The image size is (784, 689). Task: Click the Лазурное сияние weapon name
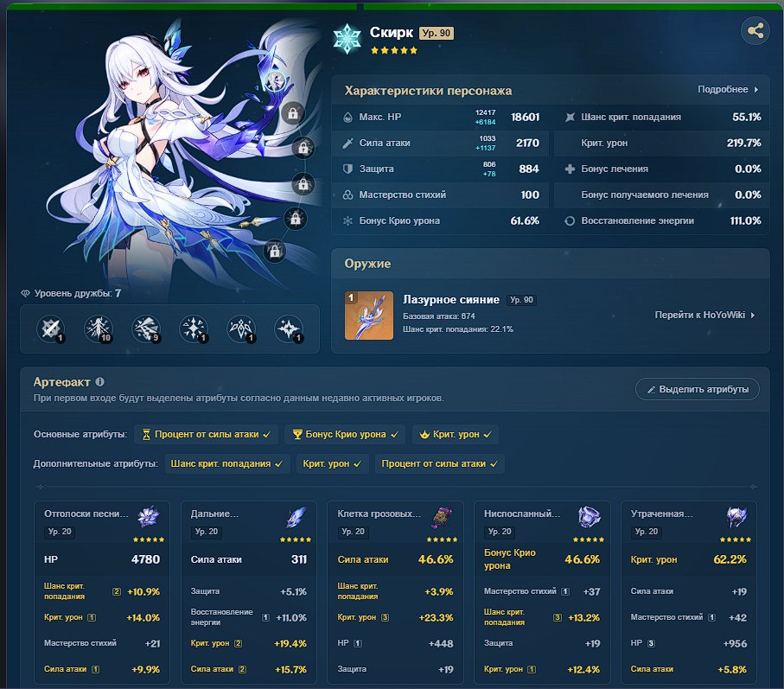tap(451, 299)
